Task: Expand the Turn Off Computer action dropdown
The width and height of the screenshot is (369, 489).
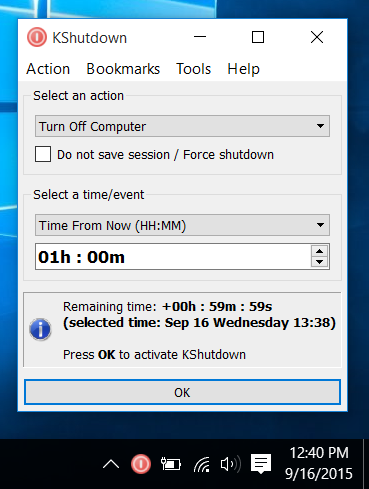Action: (182, 126)
